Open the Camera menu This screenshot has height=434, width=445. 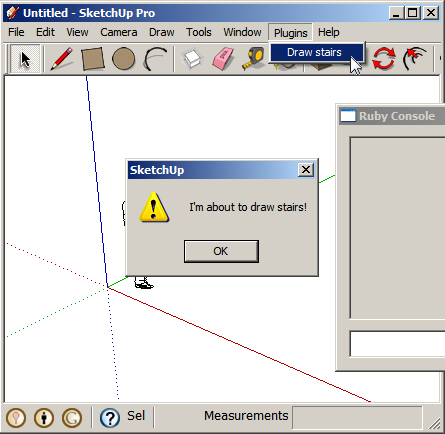119,32
